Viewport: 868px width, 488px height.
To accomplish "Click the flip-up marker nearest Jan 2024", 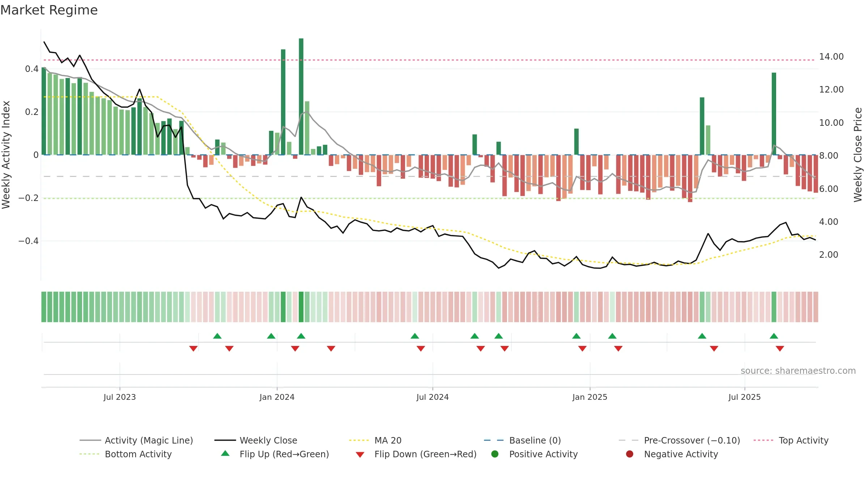I will click(271, 336).
